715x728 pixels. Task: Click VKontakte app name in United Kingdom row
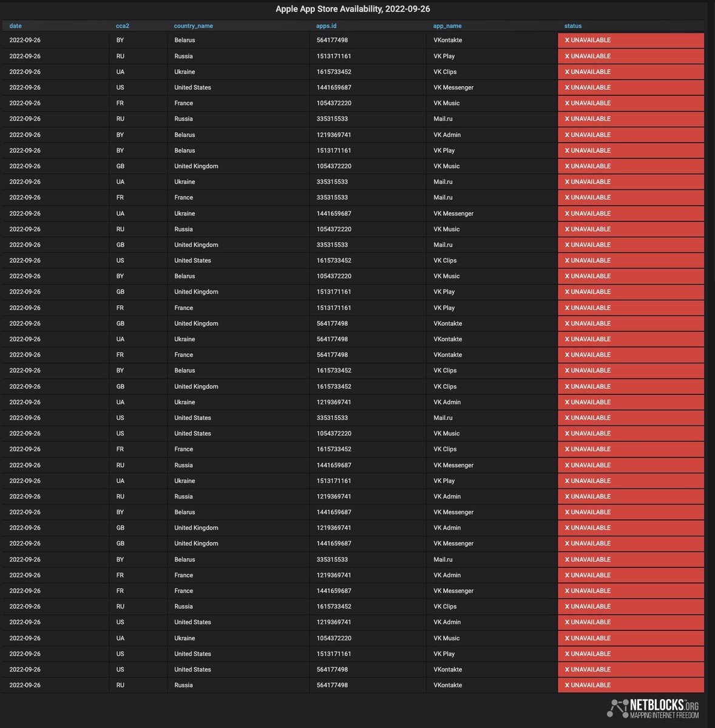[x=447, y=323]
